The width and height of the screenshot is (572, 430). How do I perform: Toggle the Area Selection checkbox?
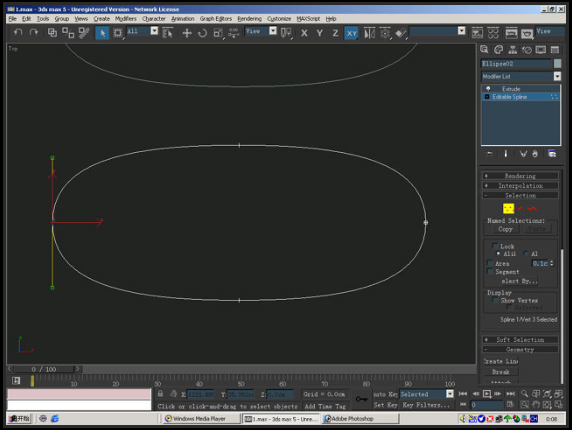491,263
